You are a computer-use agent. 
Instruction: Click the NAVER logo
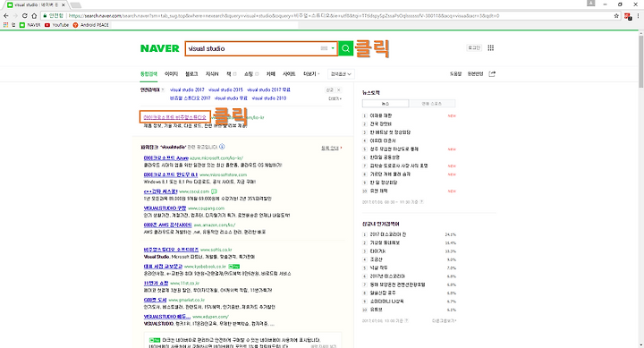(x=160, y=48)
